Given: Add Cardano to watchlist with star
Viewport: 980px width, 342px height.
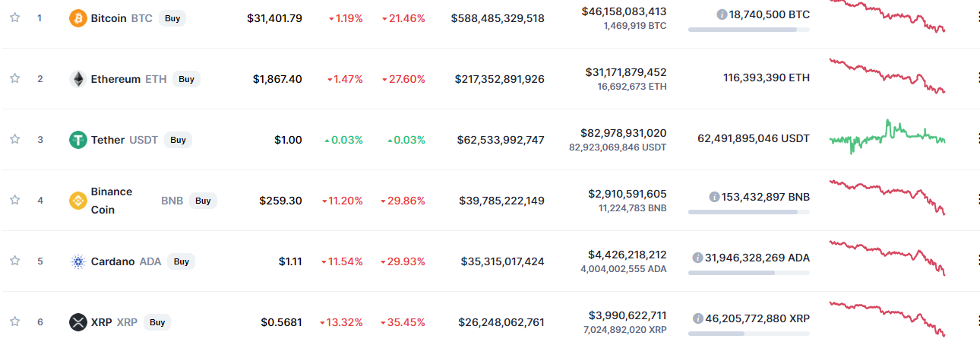Looking at the screenshot, I should coord(14,261).
